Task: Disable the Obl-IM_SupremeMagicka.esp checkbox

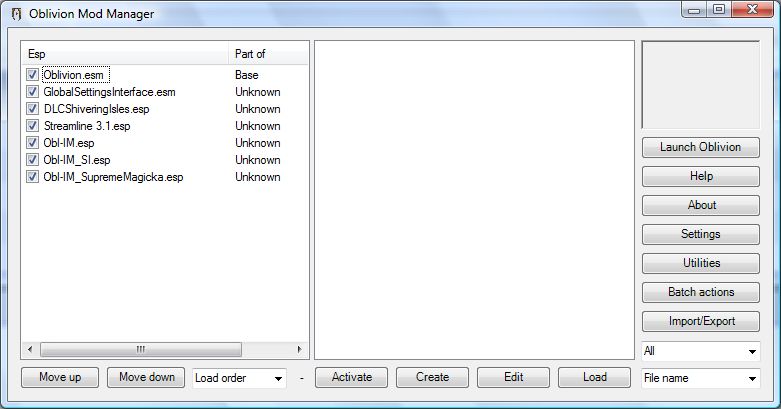Action: click(32, 176)
